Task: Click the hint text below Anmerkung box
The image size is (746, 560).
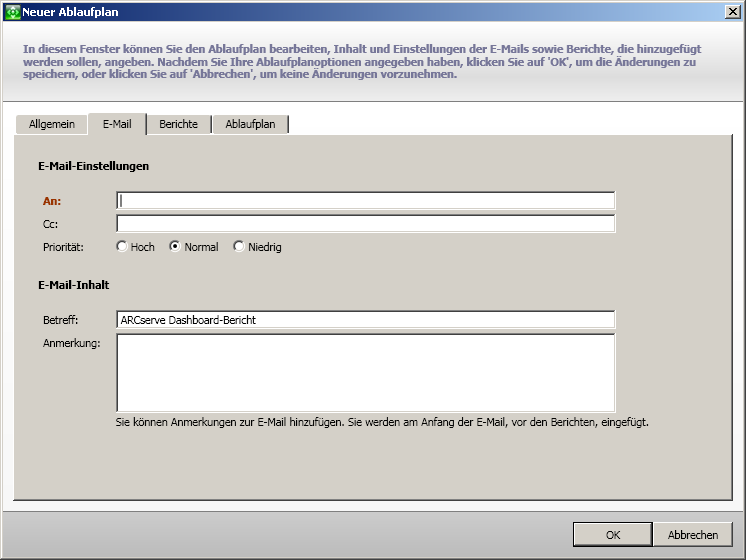Action: 382,422
